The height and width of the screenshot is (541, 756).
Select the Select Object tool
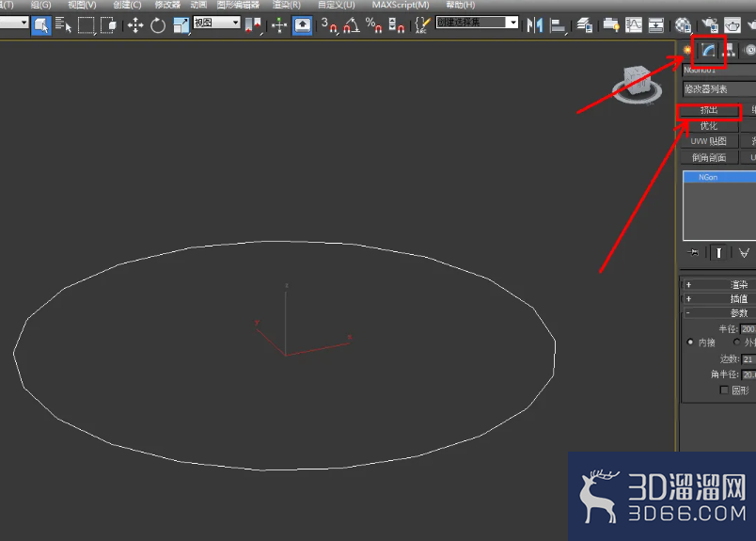click(41, 25)
